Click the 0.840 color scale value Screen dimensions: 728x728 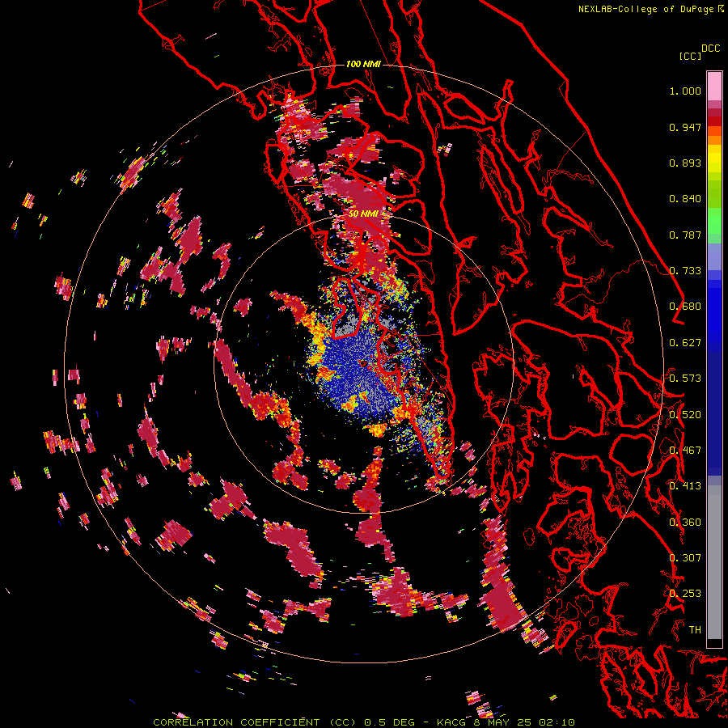pos(685,199)
